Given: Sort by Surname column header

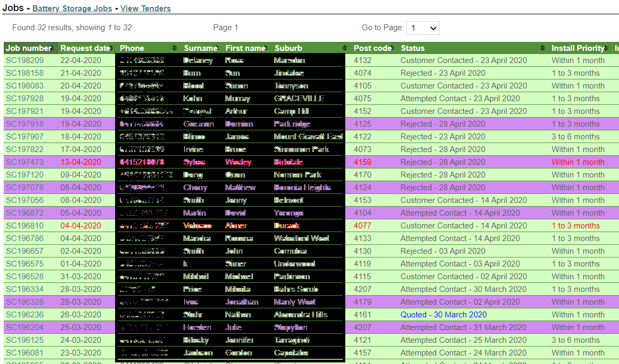Looking at the screenshot, I should point(200,48).
